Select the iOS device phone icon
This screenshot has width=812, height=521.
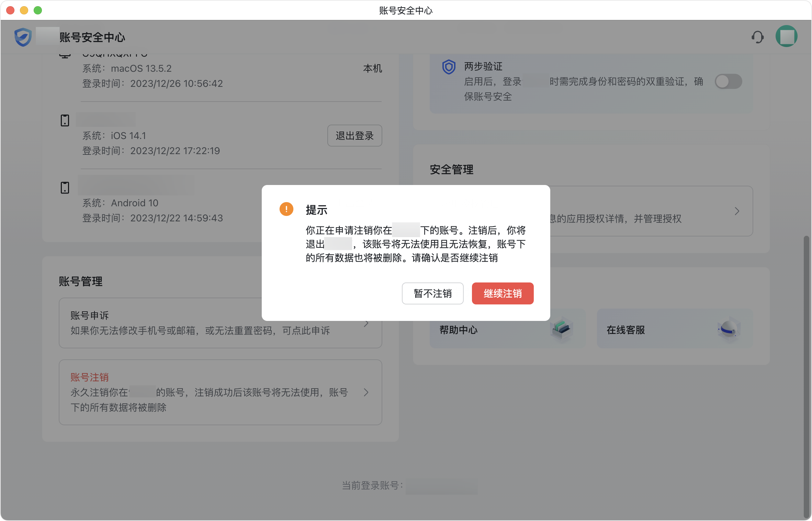click(x=65, y=120)
